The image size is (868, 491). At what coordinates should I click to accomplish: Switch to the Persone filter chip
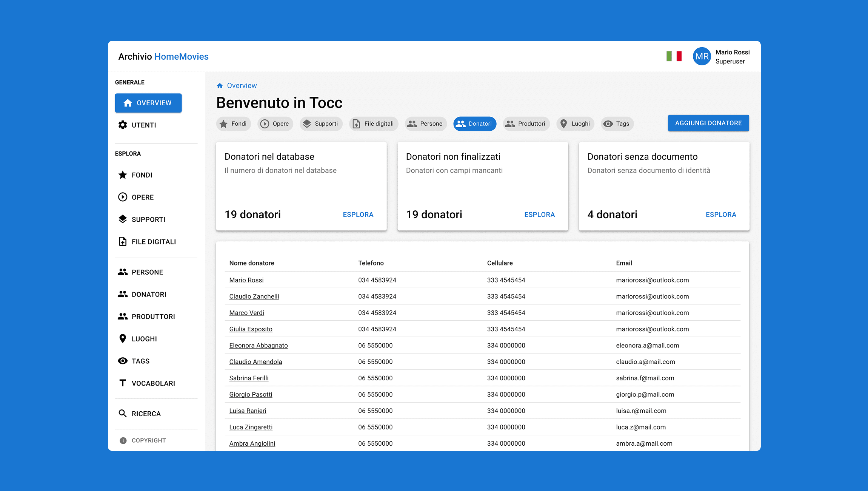coord(425,124)
